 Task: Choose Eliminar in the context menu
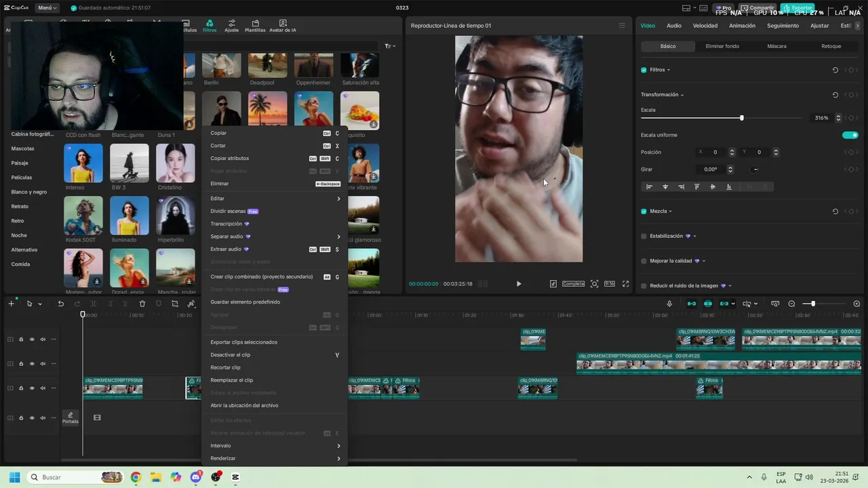click(275, 184)
